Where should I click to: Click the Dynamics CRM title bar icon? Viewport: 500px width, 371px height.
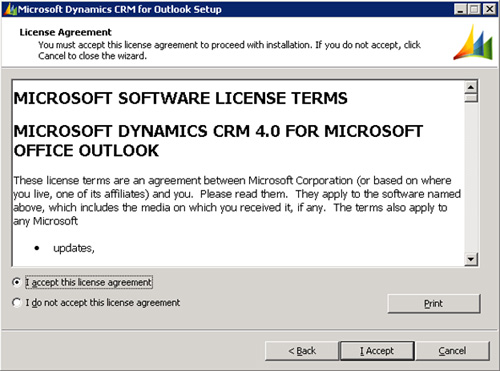coord(10,9)
